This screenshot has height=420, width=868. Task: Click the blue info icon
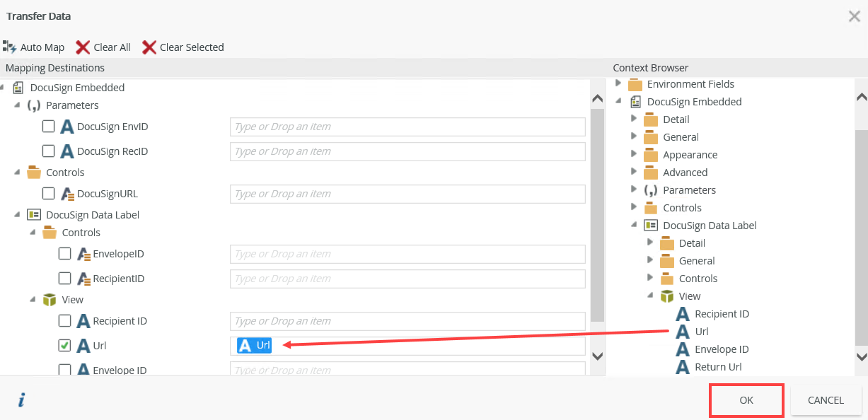coord(21,400)
